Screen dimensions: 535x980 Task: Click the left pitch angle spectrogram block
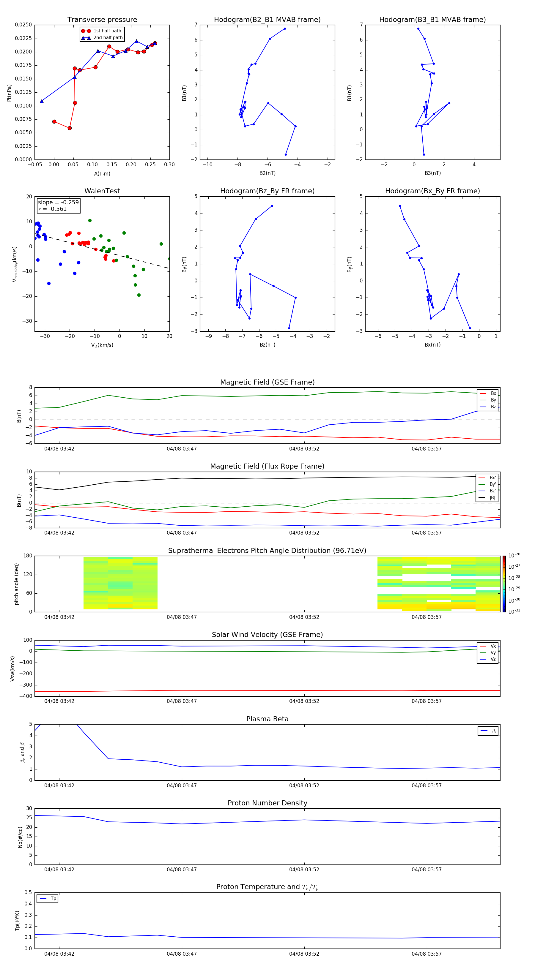(120, 583)
